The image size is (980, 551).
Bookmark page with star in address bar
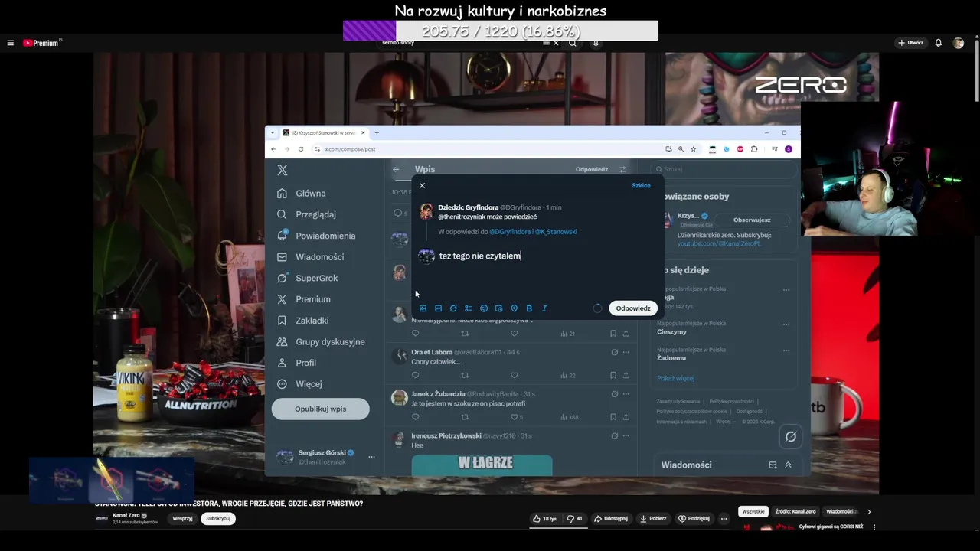[x=694, y=149]
